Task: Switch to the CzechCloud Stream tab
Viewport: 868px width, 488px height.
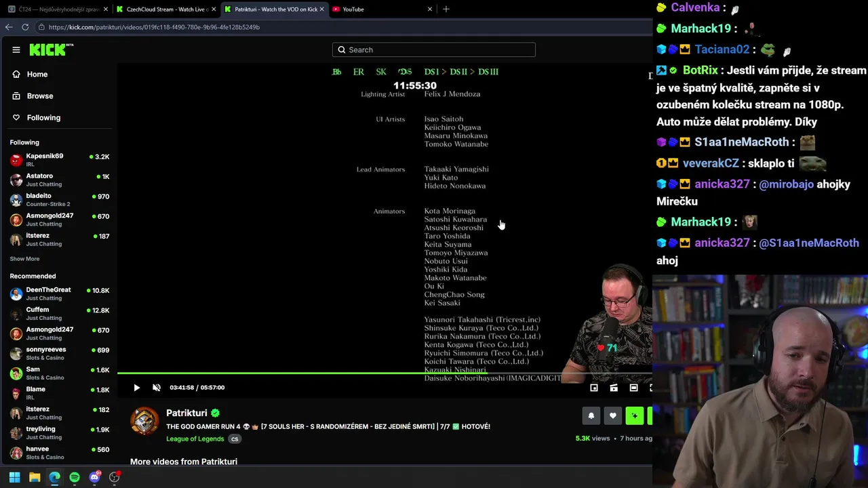Action: [x=165, y=9]
